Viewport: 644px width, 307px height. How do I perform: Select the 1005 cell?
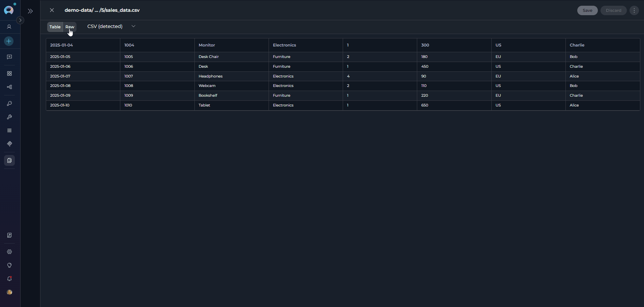pos(157,57)
